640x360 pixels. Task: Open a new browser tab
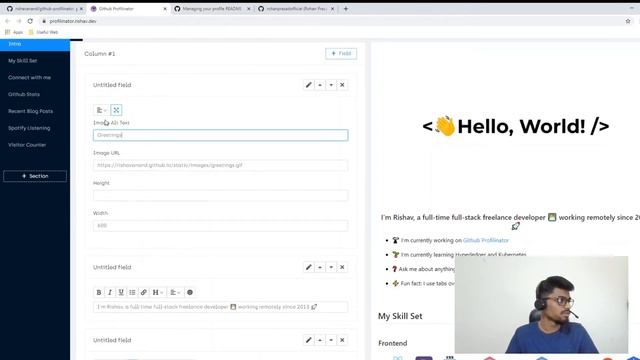click(346, 9)
